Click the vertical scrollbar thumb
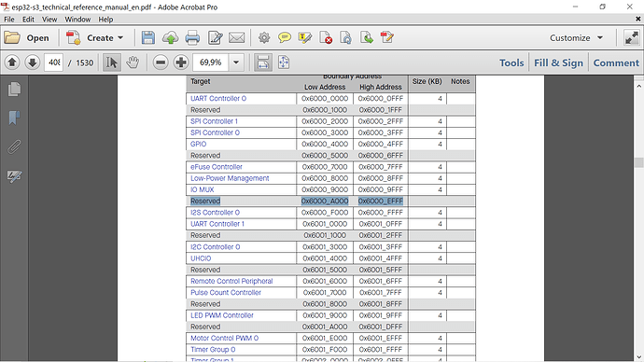 tap(638, 162)
